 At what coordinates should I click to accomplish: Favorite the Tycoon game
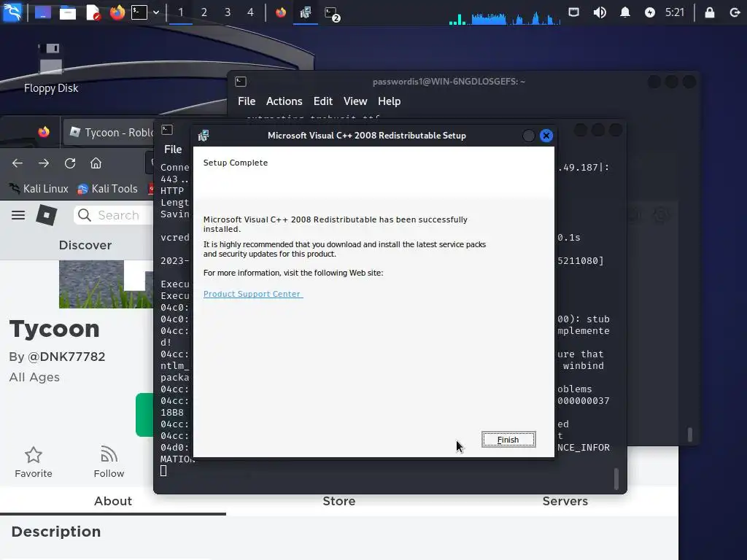[34, 462]
